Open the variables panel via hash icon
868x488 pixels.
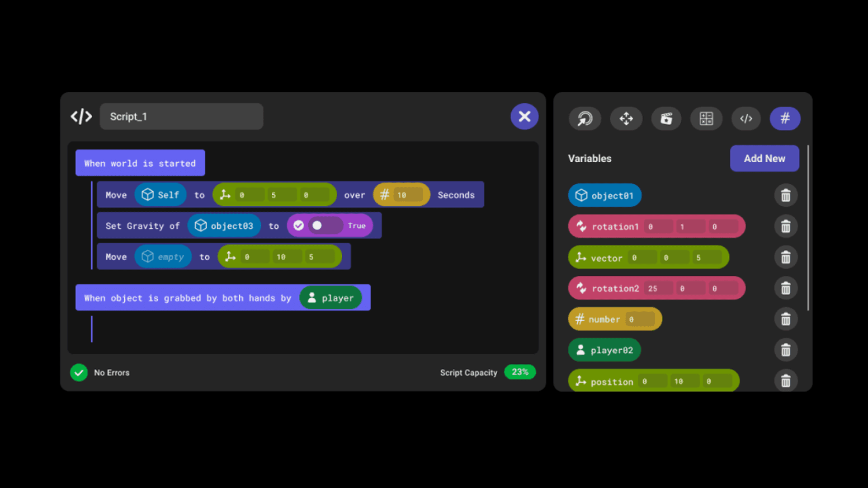tap(785, 118)
